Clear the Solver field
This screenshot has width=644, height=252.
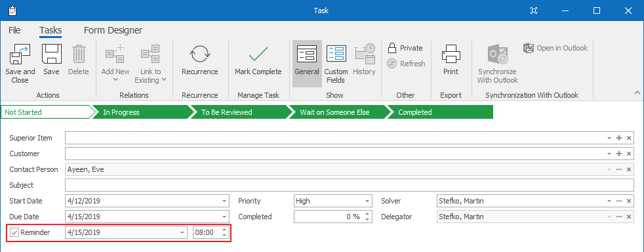click(629, 201)
